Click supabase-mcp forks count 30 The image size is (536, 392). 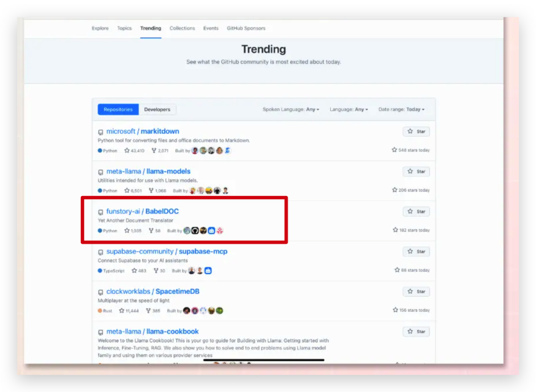tap(159, 270)
